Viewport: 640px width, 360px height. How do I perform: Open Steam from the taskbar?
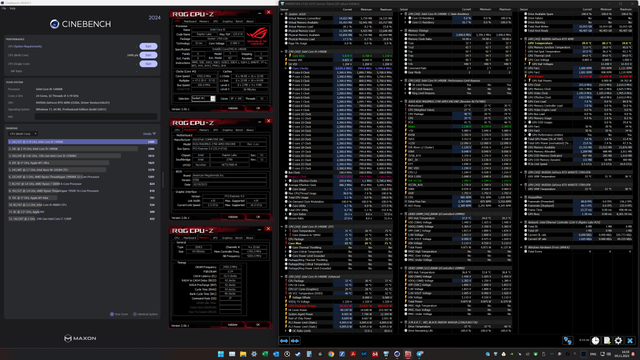click(298, 354)
